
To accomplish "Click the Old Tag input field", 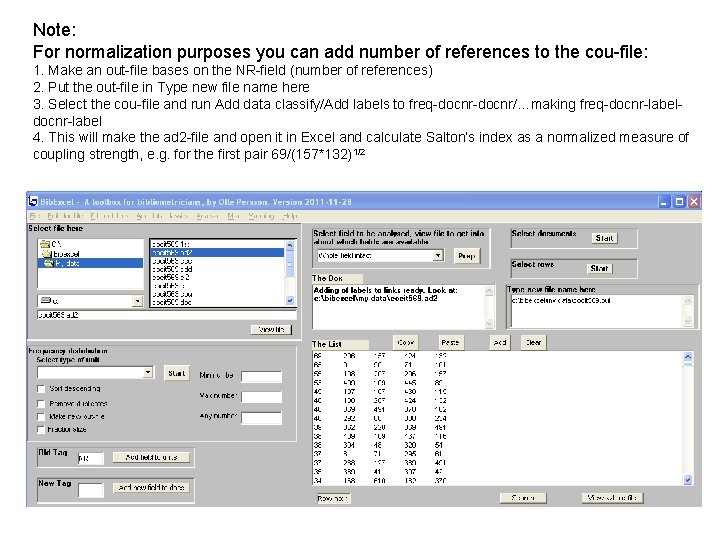I will (x=90, y=458).
